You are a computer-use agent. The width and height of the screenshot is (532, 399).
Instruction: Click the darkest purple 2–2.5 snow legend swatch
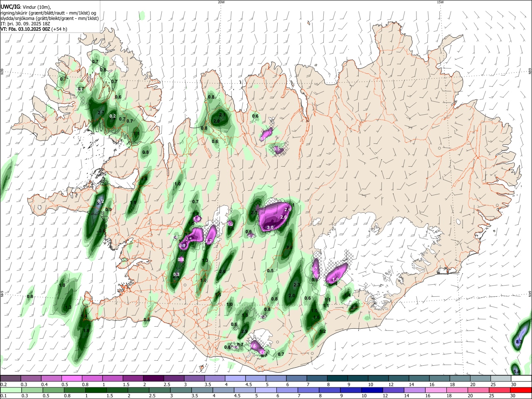click(x=153, y=378)
